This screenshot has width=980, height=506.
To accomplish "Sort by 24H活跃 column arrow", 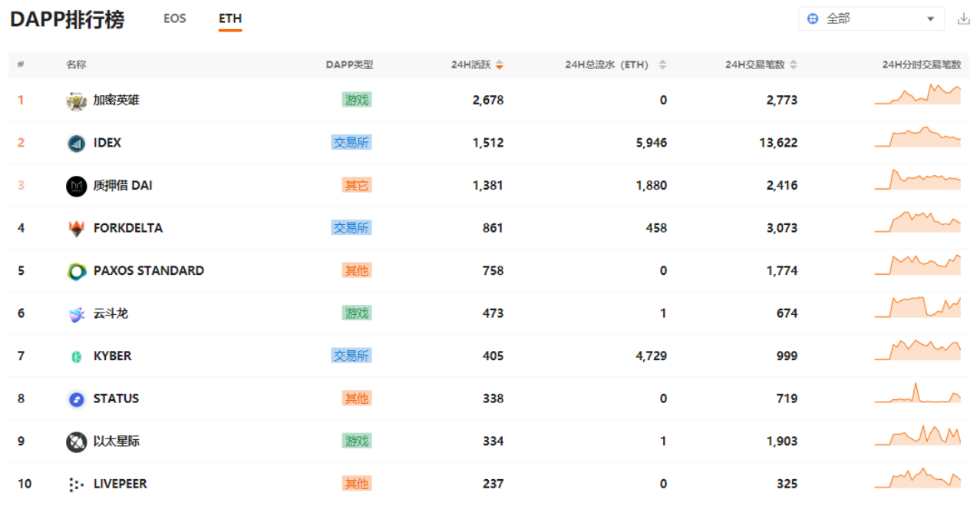I will (x=500, y=65).
